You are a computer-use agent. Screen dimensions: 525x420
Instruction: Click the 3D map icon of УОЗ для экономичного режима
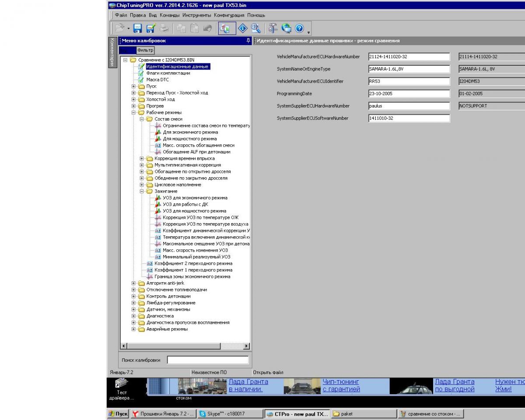pyautogui.click(x=158, y=198)
